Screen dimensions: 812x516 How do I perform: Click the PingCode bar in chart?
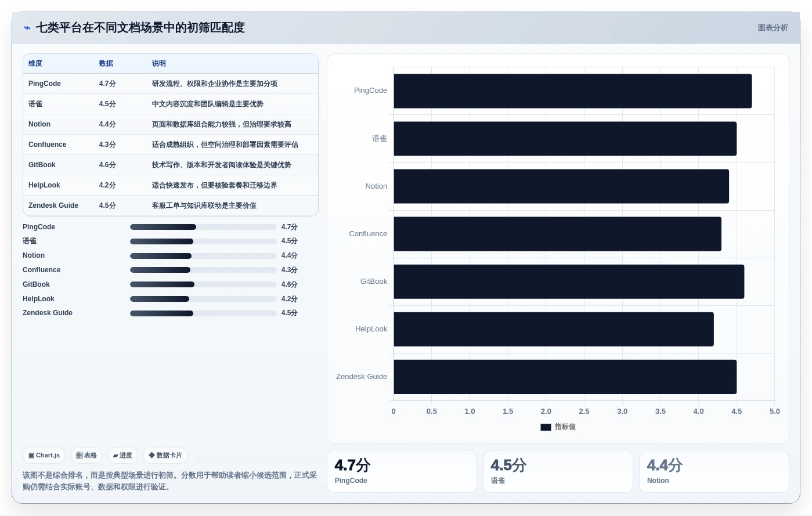pos(573,91)
